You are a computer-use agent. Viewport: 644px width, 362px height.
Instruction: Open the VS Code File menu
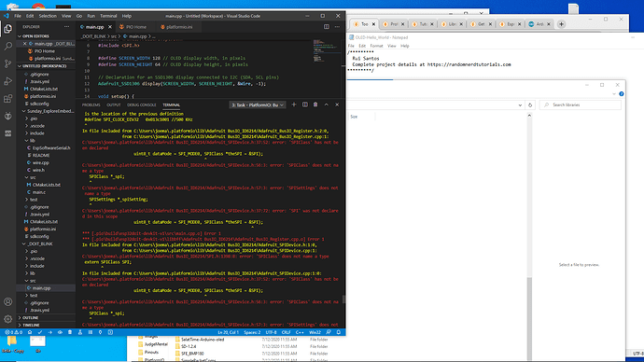pyautogui.click(x=18, y=16)
